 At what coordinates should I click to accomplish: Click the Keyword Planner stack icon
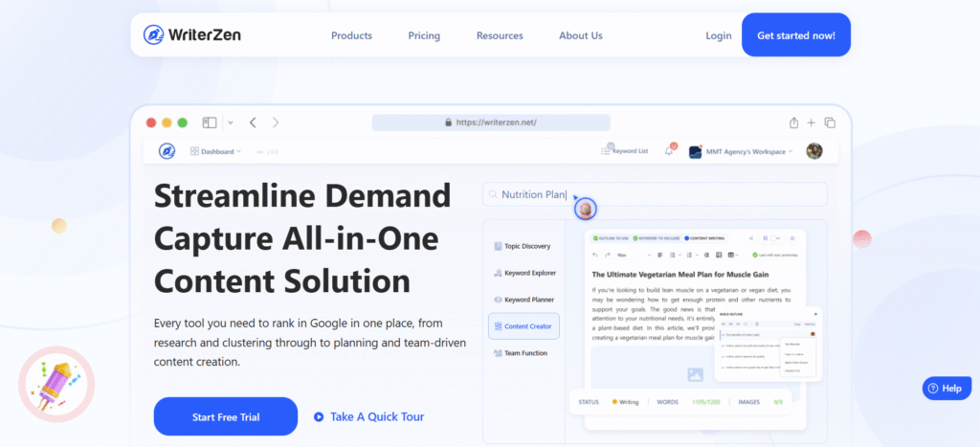(498, 300)
